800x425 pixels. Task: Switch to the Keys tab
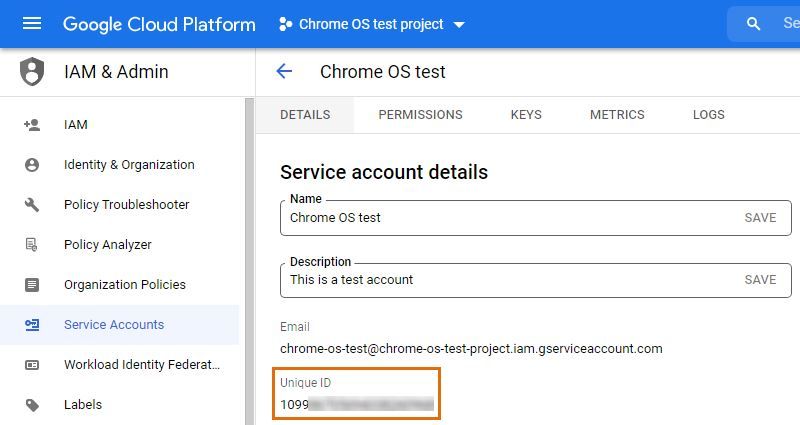[526, 115]
